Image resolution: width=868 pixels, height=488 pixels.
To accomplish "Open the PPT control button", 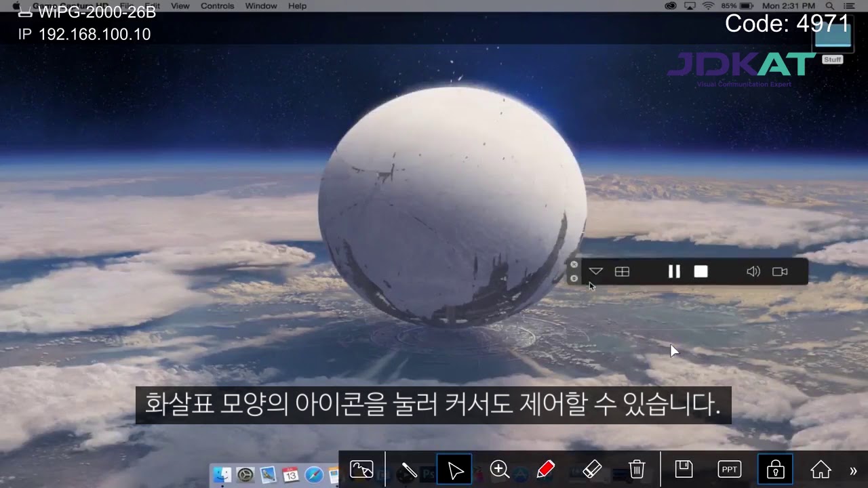I will pos(730,469).
